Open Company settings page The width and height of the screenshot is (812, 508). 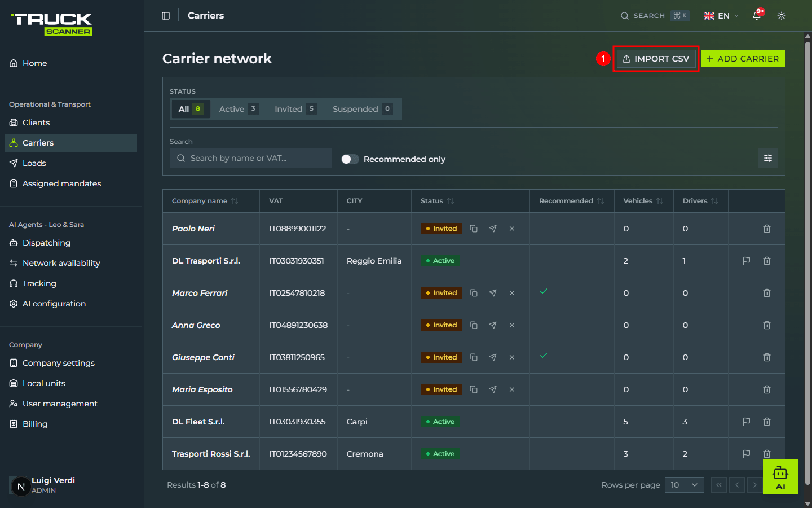click(x=70, y=363)
